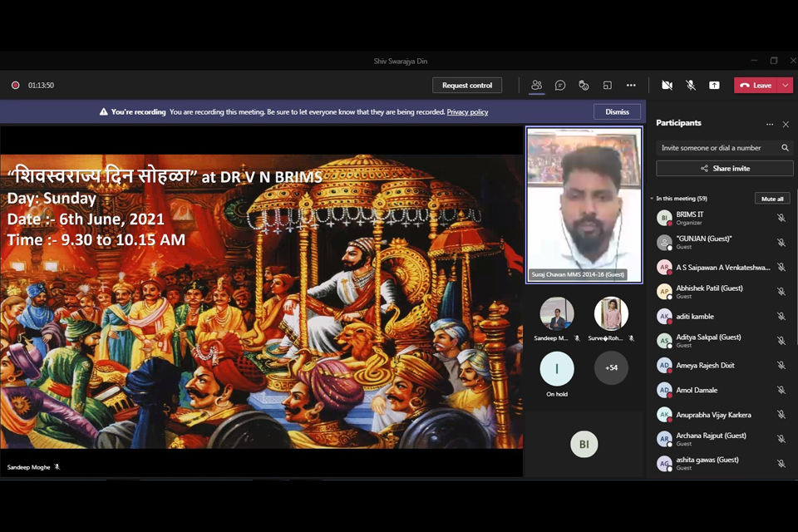
Task: Click the warning triangle icon in recording banner
Action: (x=103, y=111)
